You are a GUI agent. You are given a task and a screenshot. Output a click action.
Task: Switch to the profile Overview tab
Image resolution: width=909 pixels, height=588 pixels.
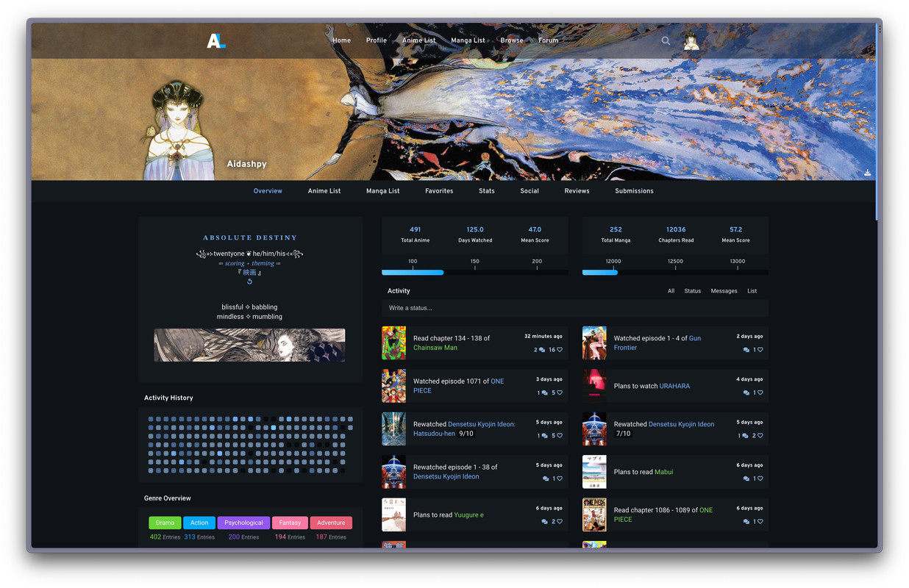coord(268,191)
